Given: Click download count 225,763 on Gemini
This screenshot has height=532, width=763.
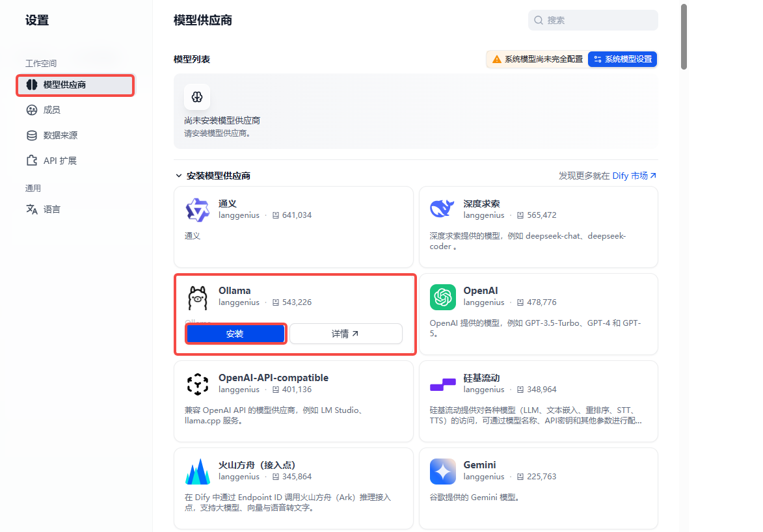Looking at the screenshot, I should coord(542,477).
